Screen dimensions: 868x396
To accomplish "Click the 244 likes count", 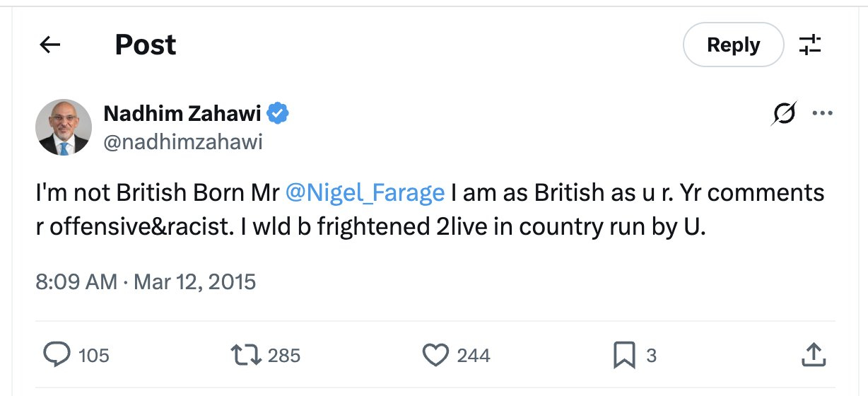I will click(473, 355).
